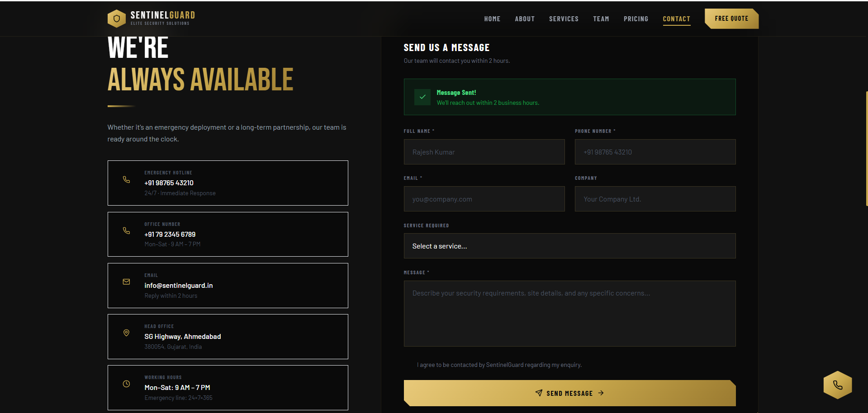Click the SentinelGuard shield logo icon
This screenshot has height=413, width=868.
coord(117,19)
